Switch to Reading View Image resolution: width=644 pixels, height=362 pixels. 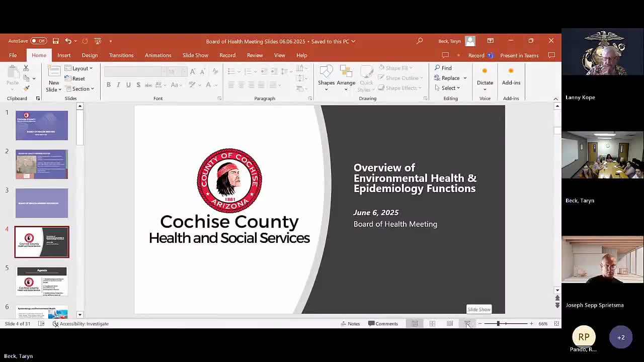pos(450,324)
